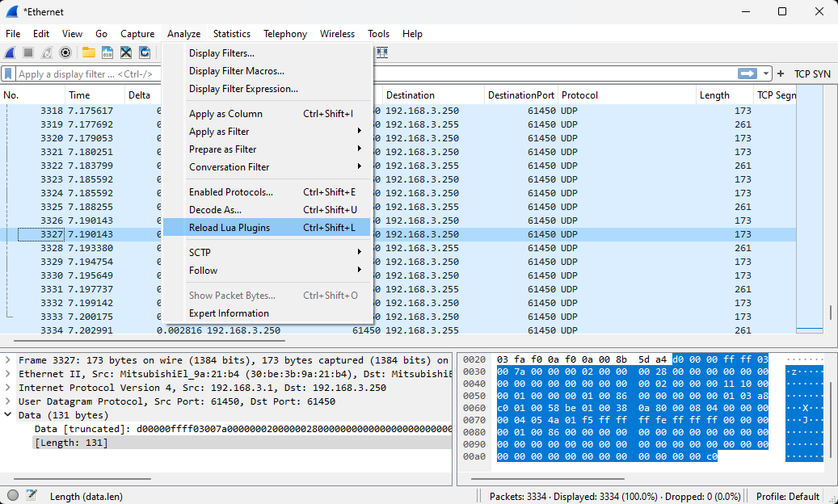This screenshot has height=504, width=838.
Task: Click the Open capture file folder icon
Action: 88,52
